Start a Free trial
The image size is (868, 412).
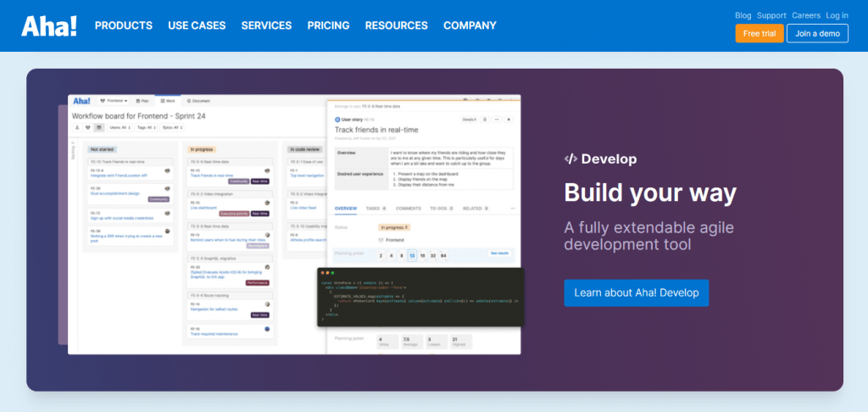click(759, 33)
